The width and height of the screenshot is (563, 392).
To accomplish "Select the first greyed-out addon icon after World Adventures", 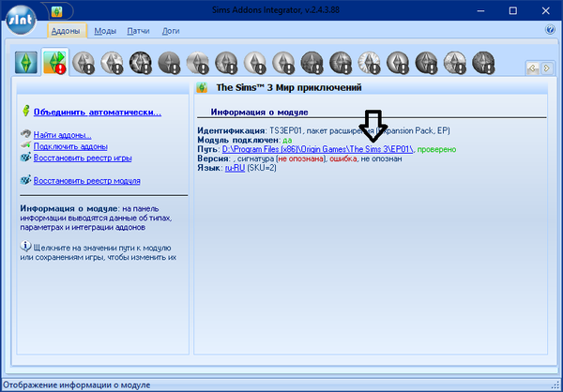I will point(84,63).
